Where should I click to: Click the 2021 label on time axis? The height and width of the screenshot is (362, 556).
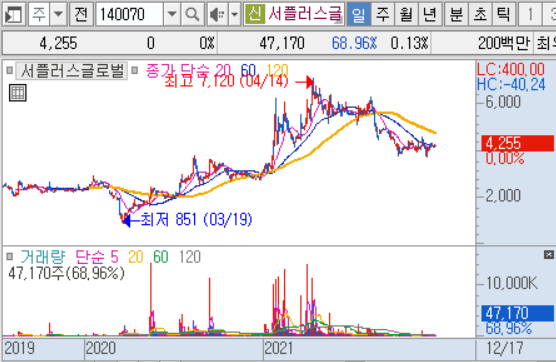(x=279, y=348)
